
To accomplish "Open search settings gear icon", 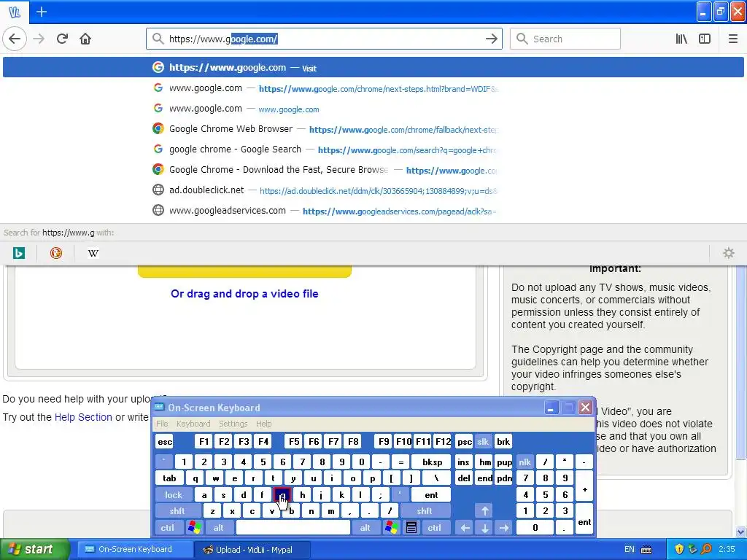I will click(x=729, y=253).
